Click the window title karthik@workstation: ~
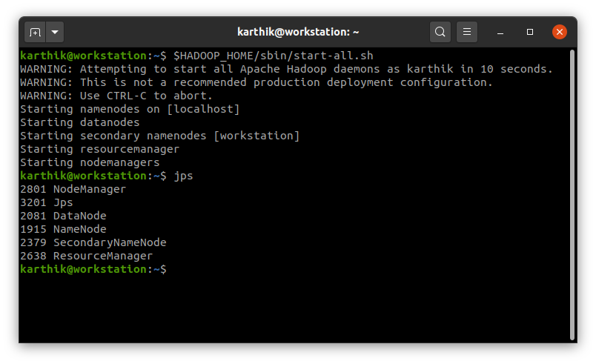Viewport: 596px width, 364px height. click(298, 32)
